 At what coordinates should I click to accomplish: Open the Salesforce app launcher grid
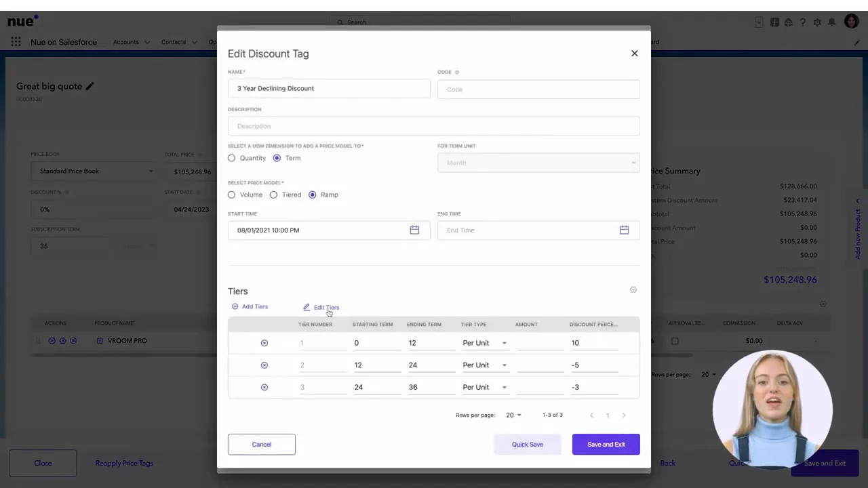(x=16, y=42)
